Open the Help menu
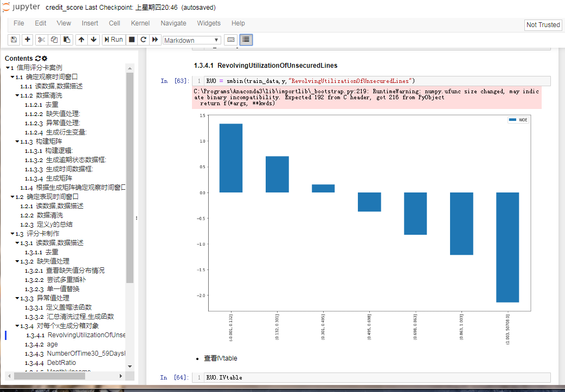565x392 pixels. point(238,23)
